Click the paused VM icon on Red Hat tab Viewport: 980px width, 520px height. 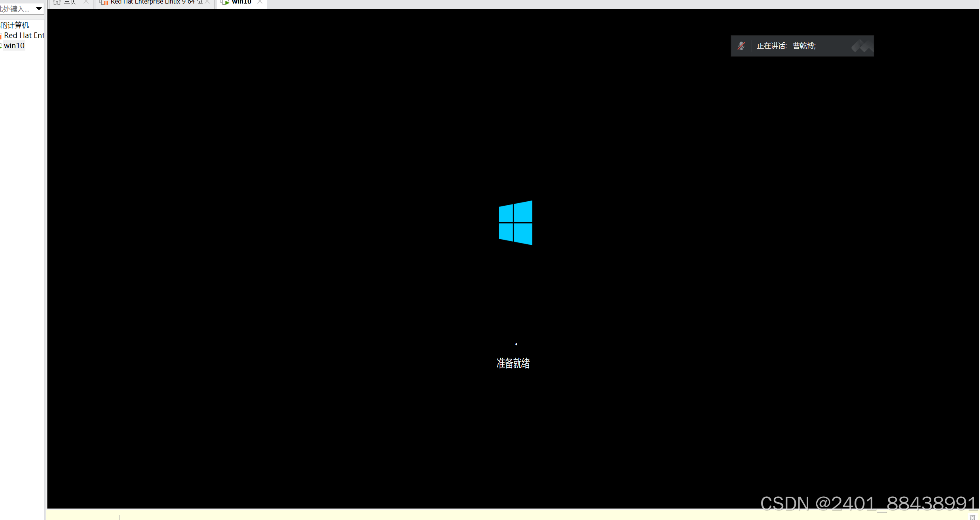click(x=104, y=2)
